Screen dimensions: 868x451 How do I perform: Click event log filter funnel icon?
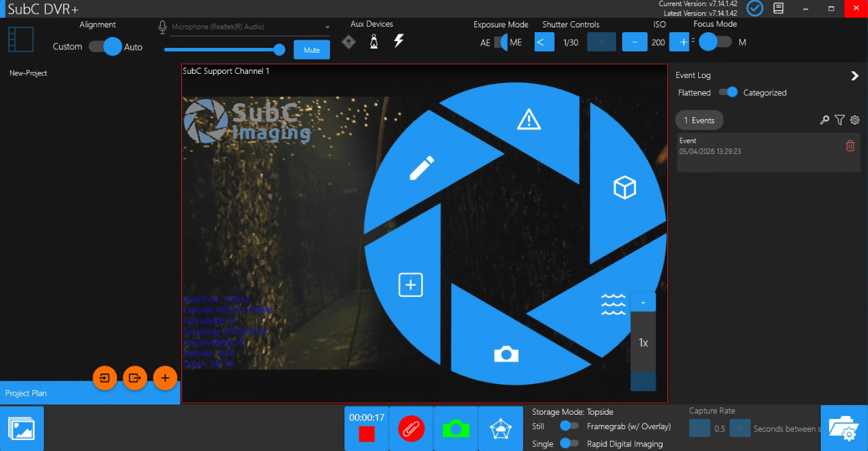840,120
